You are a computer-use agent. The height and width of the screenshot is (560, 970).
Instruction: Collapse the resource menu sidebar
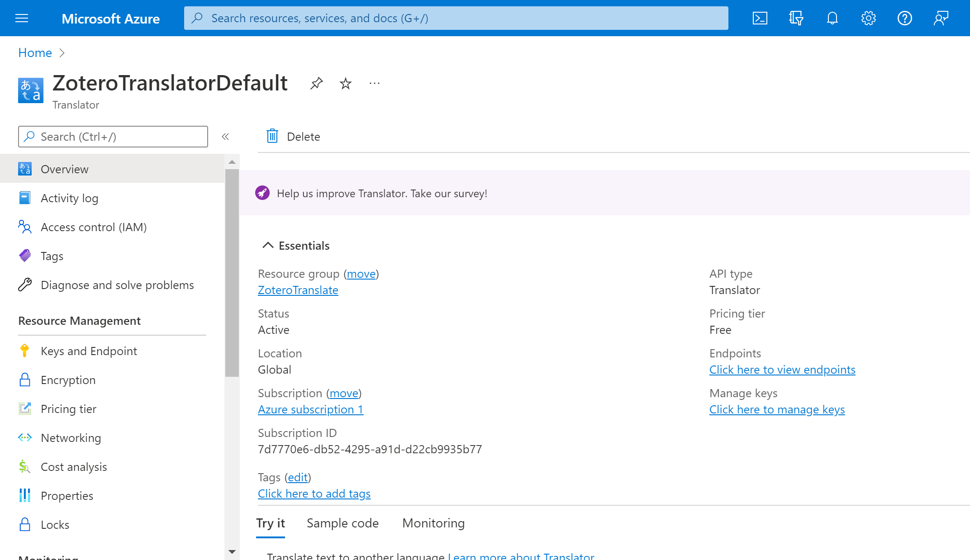coord(225,136)
